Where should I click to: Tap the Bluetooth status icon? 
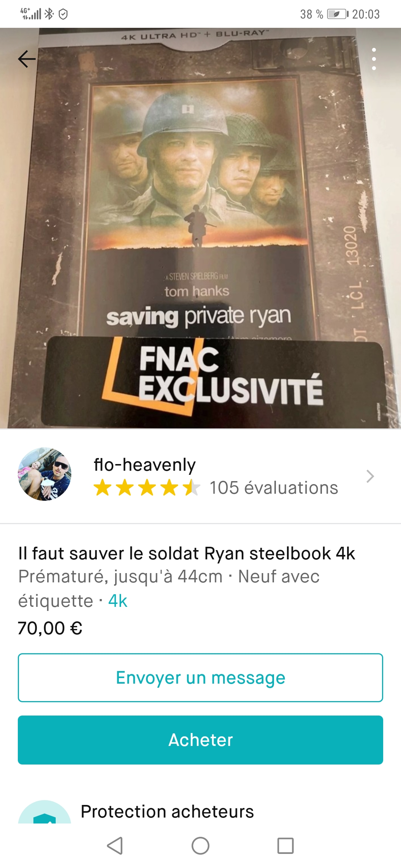click(49, 14)
